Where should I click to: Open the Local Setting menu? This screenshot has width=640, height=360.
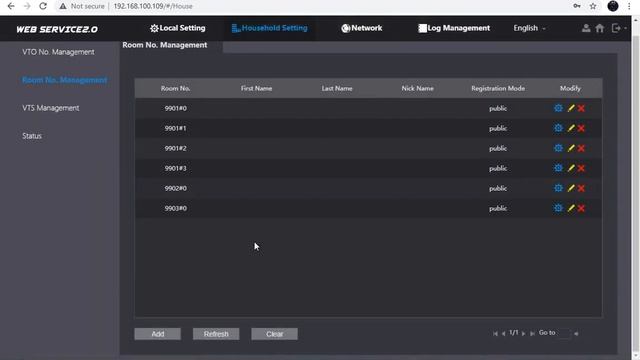pyautogui.click(x=178, y=28)
